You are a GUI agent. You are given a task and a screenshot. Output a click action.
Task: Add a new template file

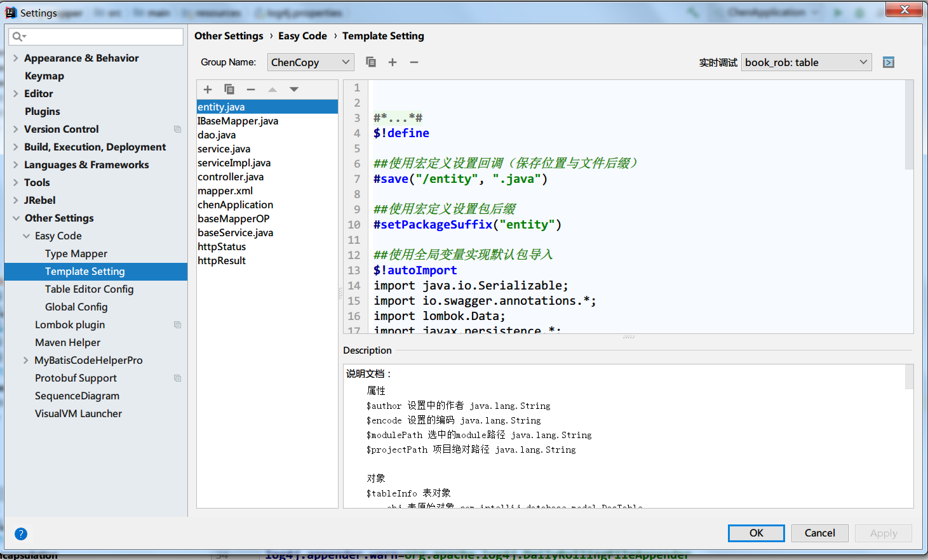(207, 89)
